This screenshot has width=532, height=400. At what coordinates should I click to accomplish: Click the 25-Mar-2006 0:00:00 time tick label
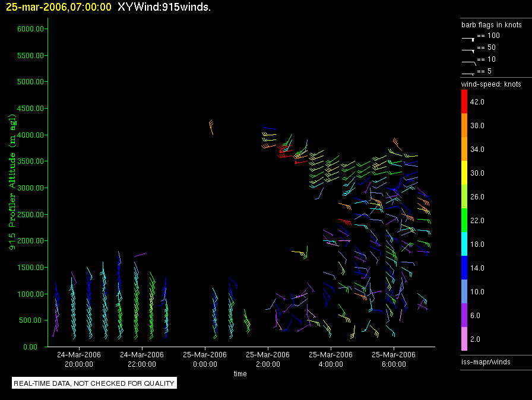[205, 360]
